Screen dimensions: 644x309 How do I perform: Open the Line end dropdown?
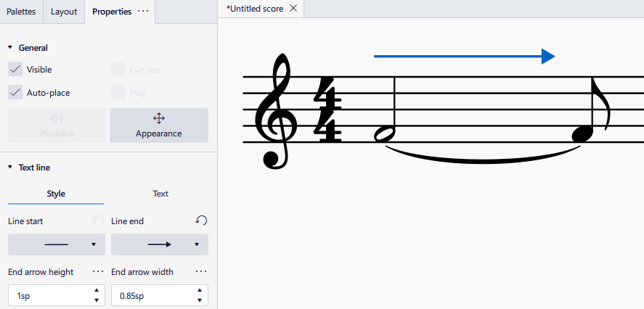point(159,244)
